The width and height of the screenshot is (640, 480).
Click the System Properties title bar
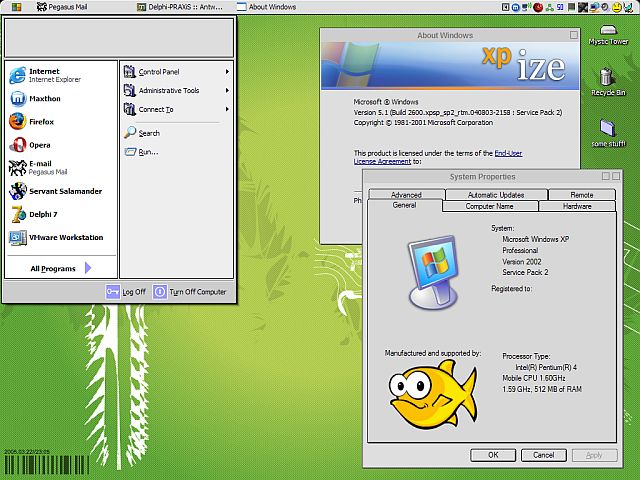[482, 176]
